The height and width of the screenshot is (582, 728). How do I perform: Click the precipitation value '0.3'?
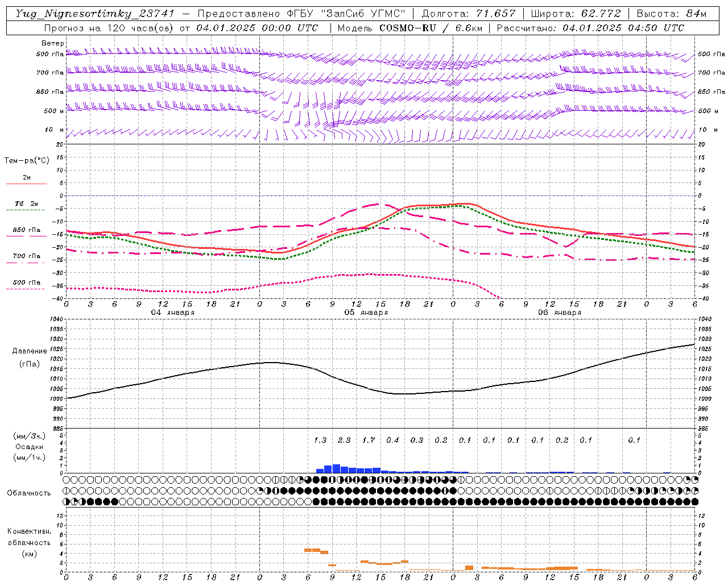417,440
